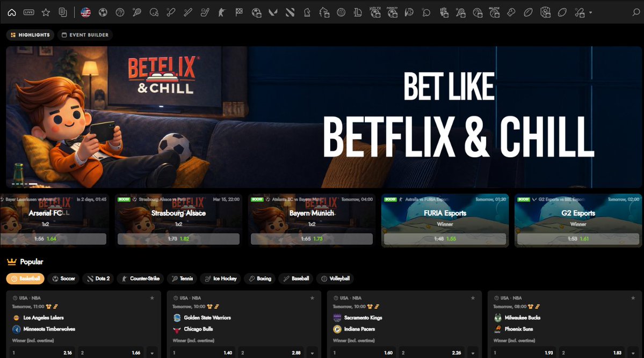Screen dimensions: 644x358
Task: Select the Soccer sport icon in the top bar
Action: click(x=102, y=12)
